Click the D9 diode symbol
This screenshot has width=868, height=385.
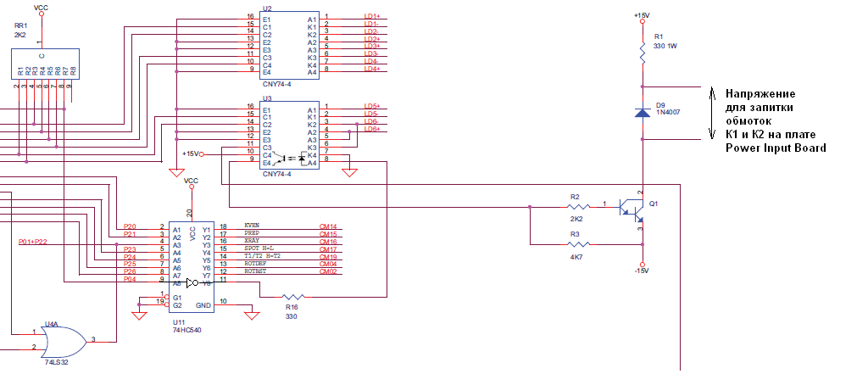point(643,113)
